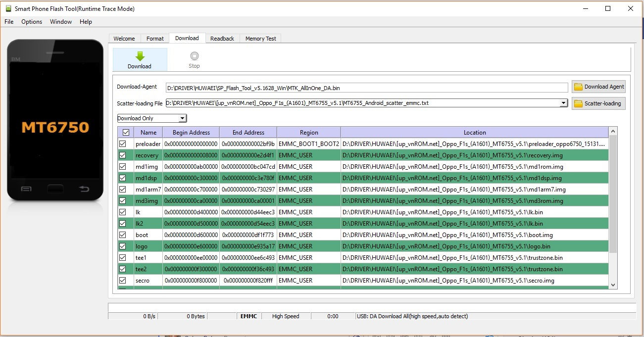Click the green Download arrow icon
Image resolution: width=644 pixels, height=337 pixels.
[140, 56]
